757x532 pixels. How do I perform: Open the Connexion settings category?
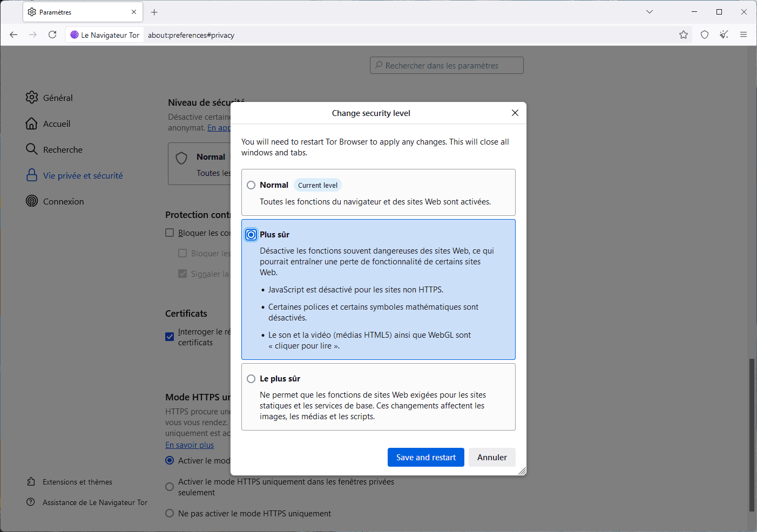pos(55,201)
